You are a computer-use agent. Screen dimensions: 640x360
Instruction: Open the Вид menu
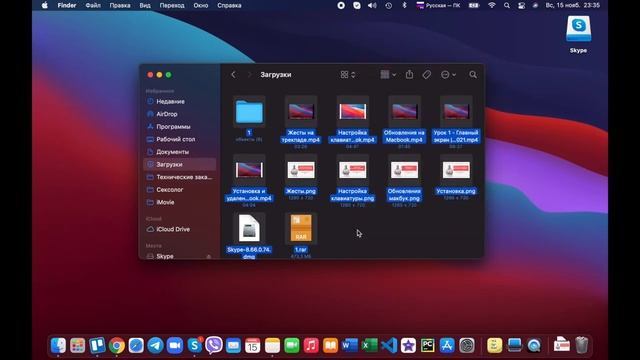[x=145, y=5]
